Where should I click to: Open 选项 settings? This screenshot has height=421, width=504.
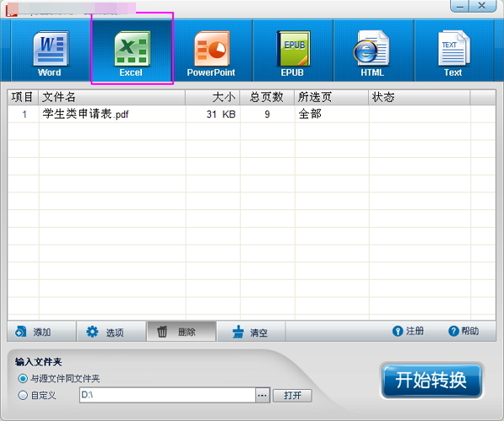pyautogui.click(x=112, y=331)
